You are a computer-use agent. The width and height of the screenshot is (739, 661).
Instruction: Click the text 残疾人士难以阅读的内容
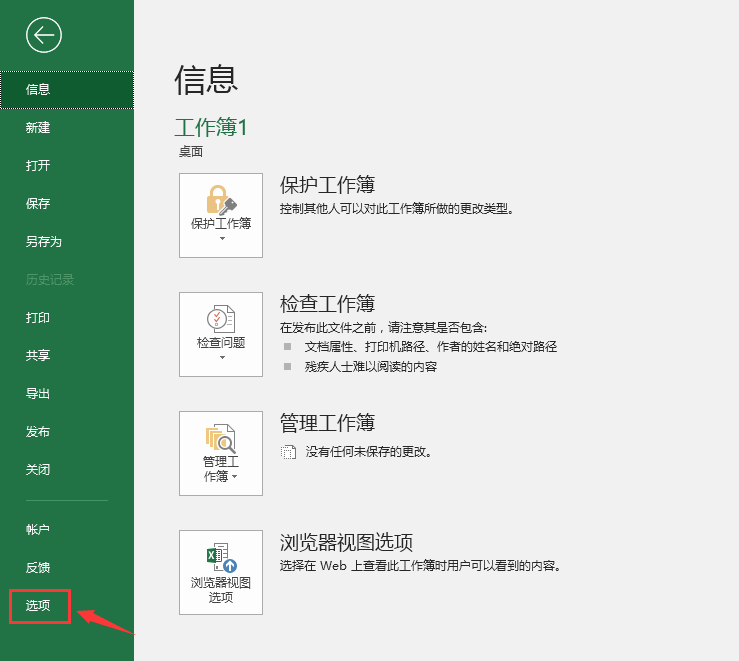(x=371, y=367)
